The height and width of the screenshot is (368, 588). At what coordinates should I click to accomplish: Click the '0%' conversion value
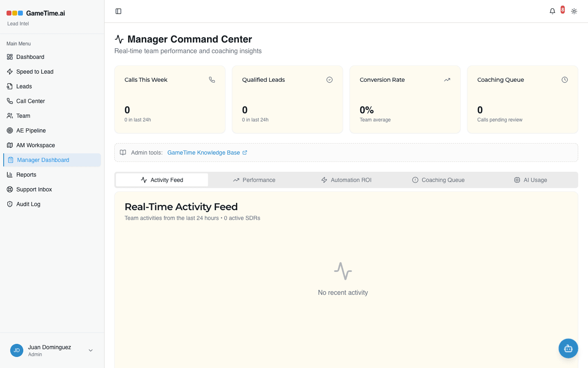[367, 110]
